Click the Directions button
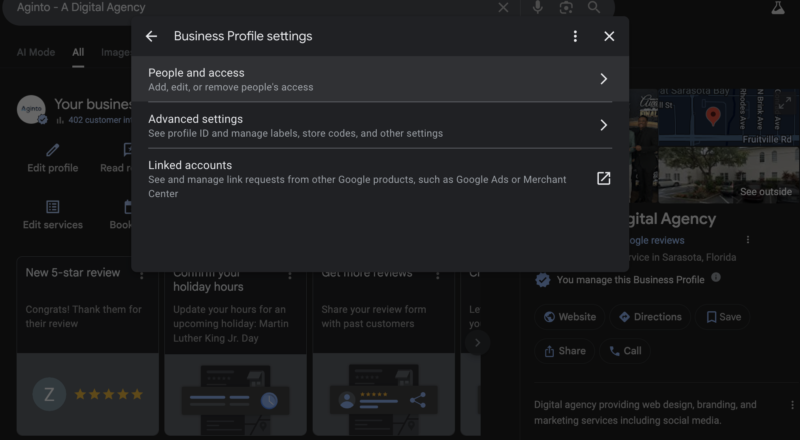 (650, 317)
